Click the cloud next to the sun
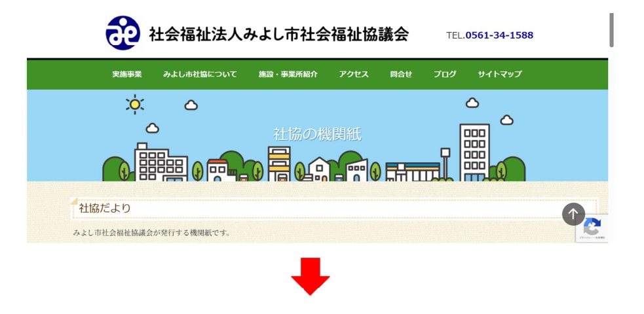Image resolution: width=644 pixels, height=314 pixels. click(x=191, y=105)
